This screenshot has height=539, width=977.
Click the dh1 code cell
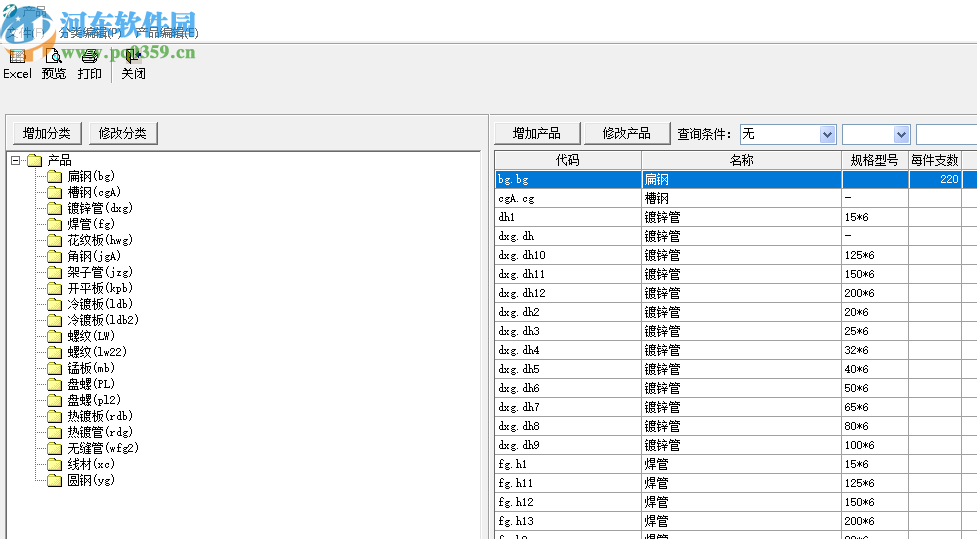(568, 217)
